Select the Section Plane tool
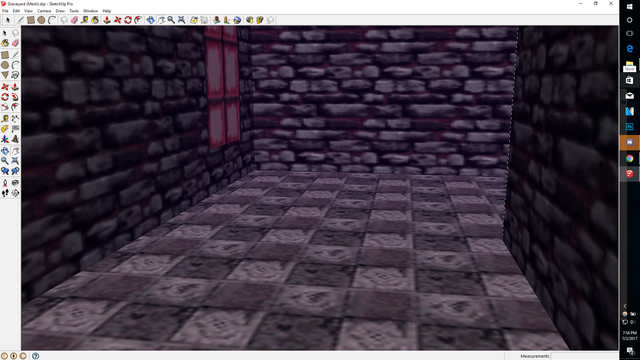 pyautogui.click(x=15, y=193)
